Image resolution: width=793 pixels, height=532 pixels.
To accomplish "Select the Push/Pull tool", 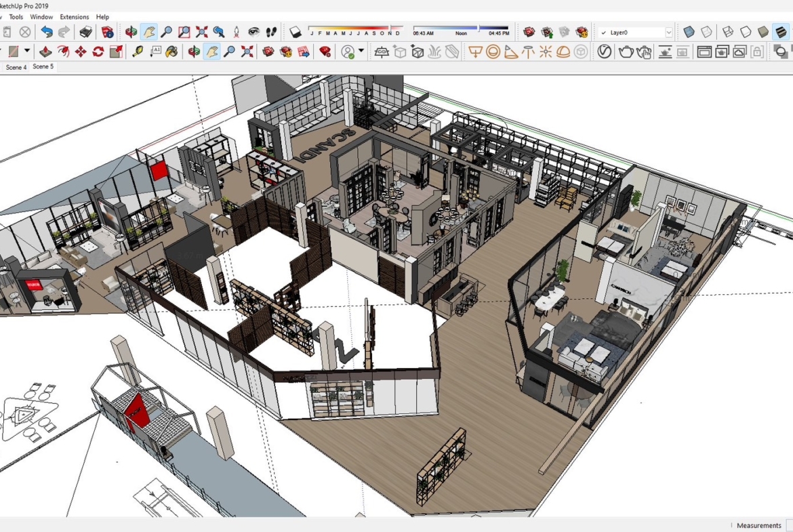I will (45, 52).
